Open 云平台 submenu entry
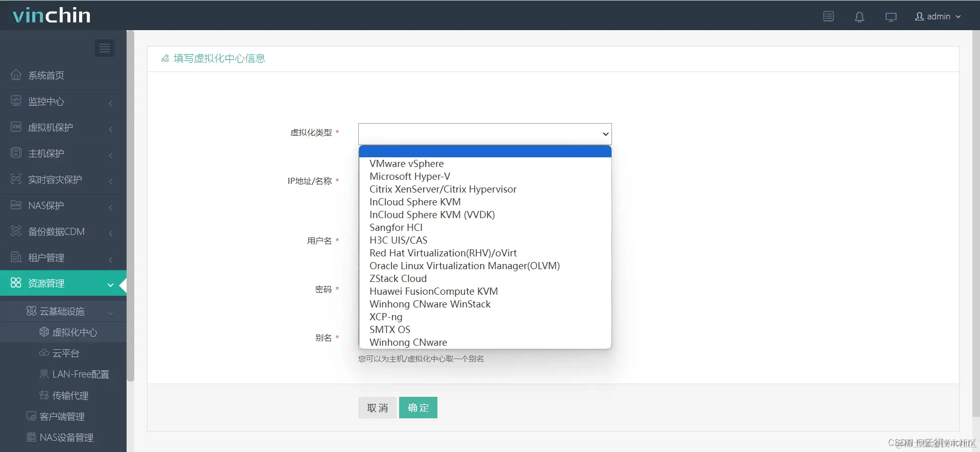The height and width of the screenshot is (452, 980). (63, 353)
